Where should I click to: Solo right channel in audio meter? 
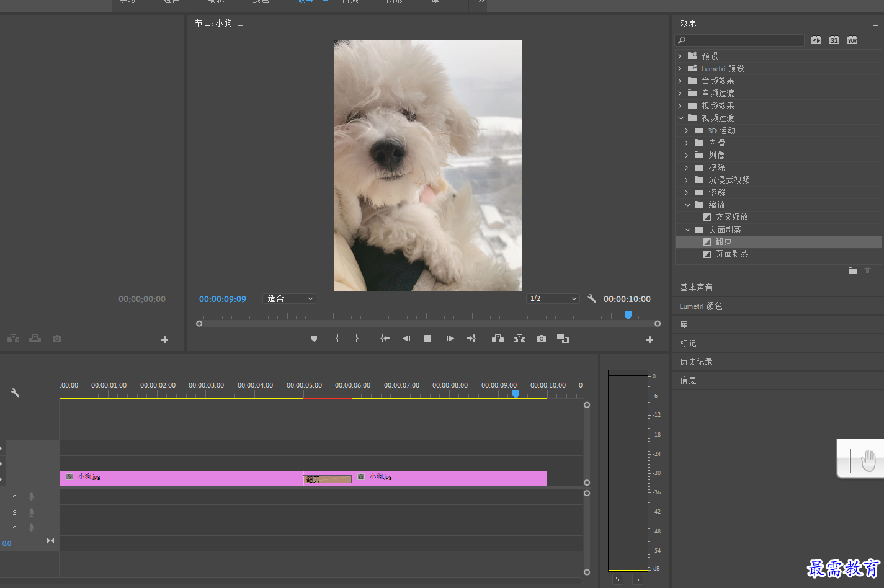(x=637, y=579)
